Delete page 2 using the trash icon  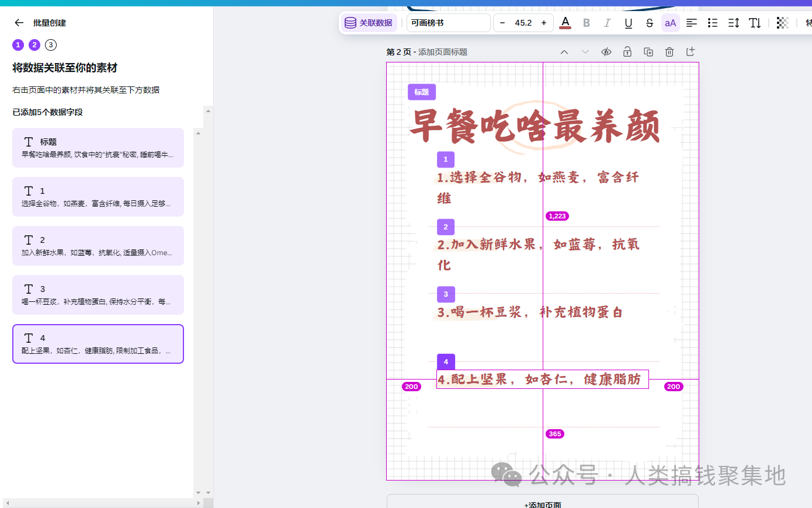669,52
